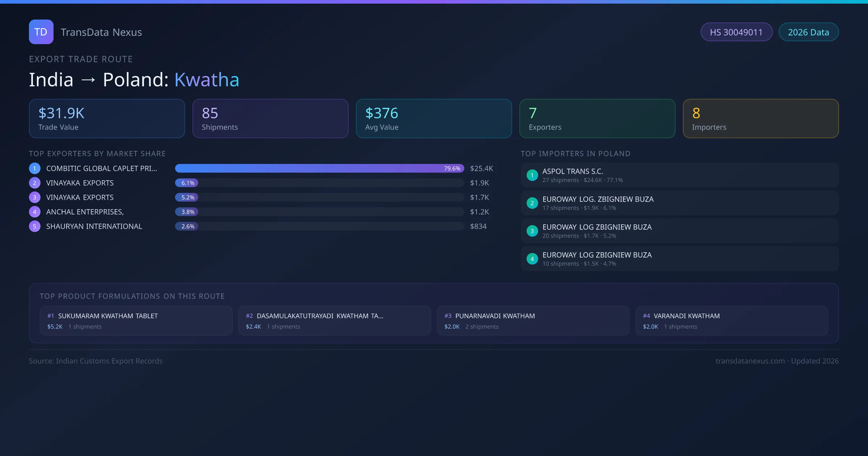The width and height of the screenshot is (868, 456).
Task: Select VARANADI KWATHAM formulation card
Action: tap(731, 321)
